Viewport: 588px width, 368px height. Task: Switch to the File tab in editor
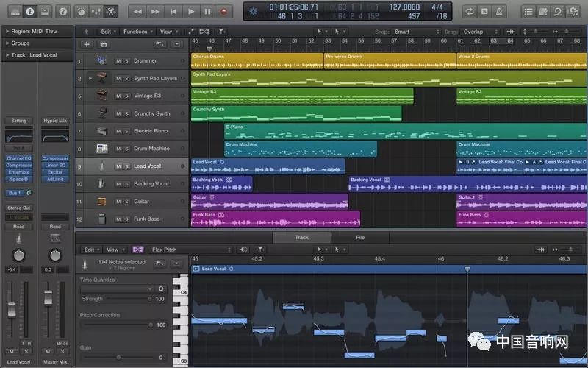(360, 237)
